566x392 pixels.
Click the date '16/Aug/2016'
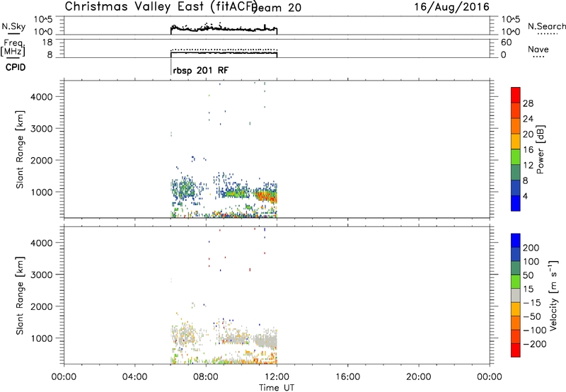click(x=451, y=7)
